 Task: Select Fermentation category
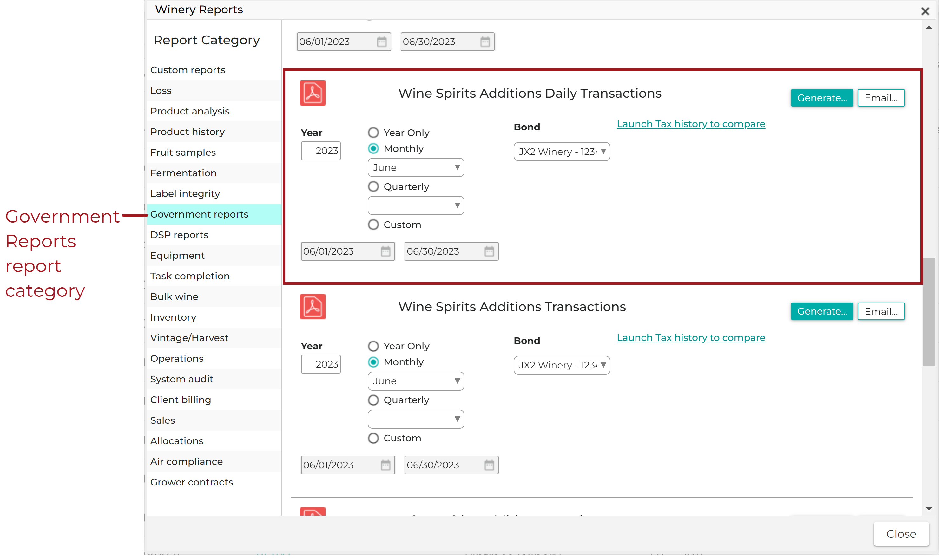click(214, 173)
